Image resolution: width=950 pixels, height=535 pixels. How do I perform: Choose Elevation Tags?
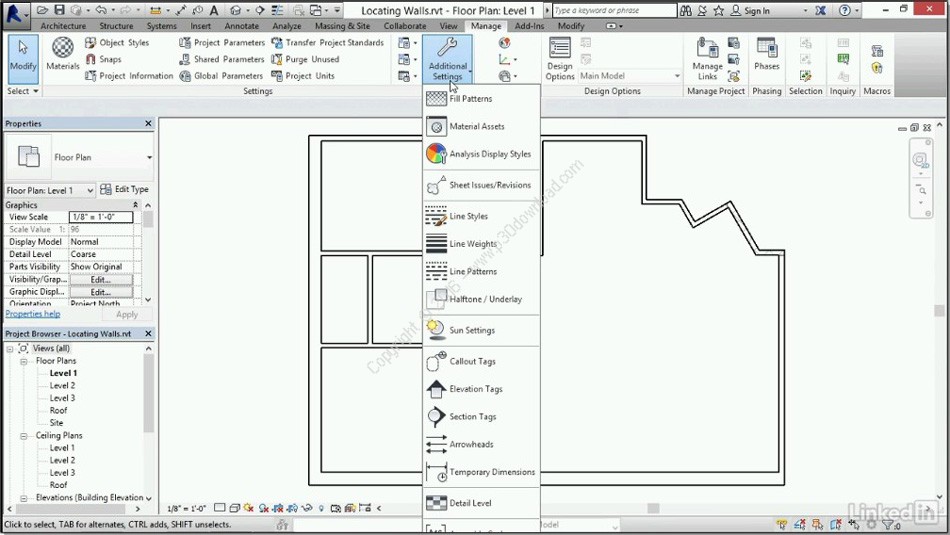click(480, 389)
